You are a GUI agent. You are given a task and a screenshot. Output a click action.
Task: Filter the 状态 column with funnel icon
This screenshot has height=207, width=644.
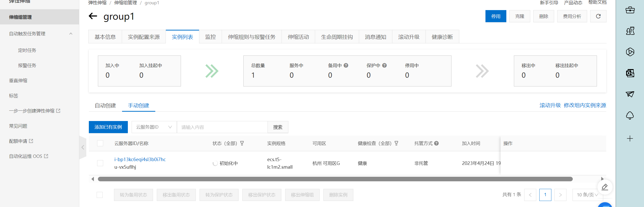(x=242, y=143)
